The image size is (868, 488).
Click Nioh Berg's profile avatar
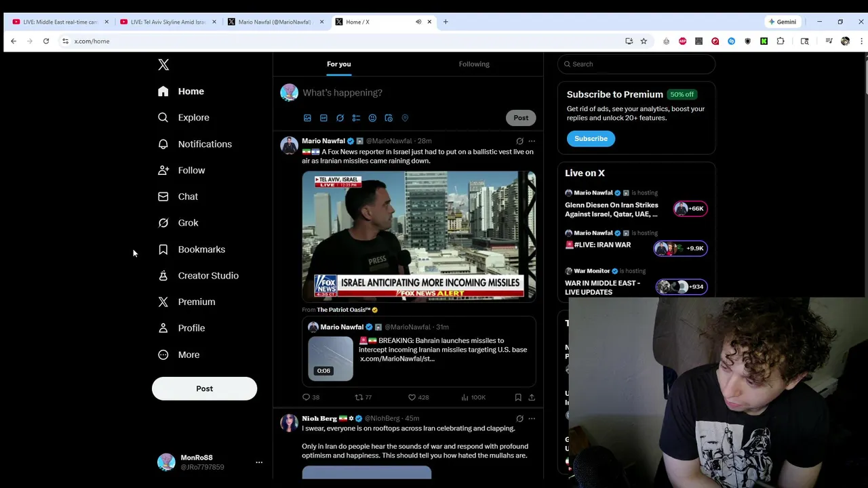point(290,424)
